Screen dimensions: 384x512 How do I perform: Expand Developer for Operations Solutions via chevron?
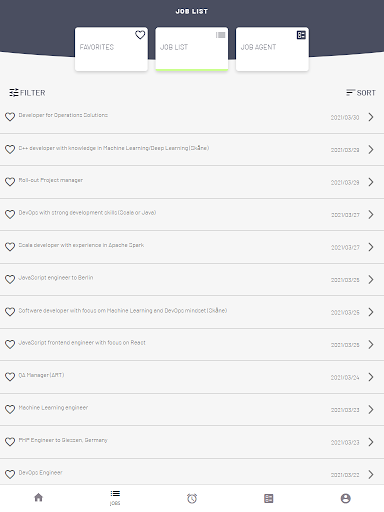point(371,117)
